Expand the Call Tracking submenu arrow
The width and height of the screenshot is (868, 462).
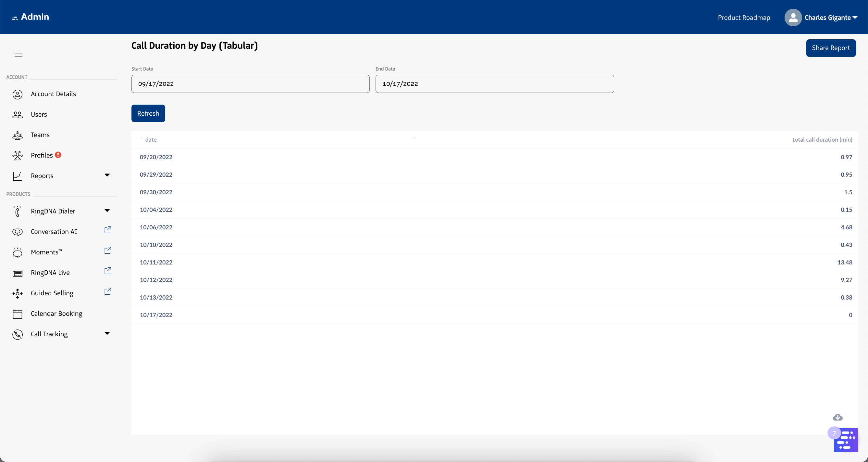(x=107, y=334)
